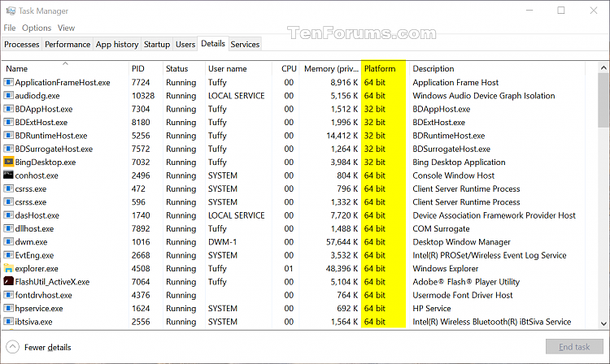This screenshot has width=610, height=364.
Task: Click the End task button
Action: (x=574, y=347)
